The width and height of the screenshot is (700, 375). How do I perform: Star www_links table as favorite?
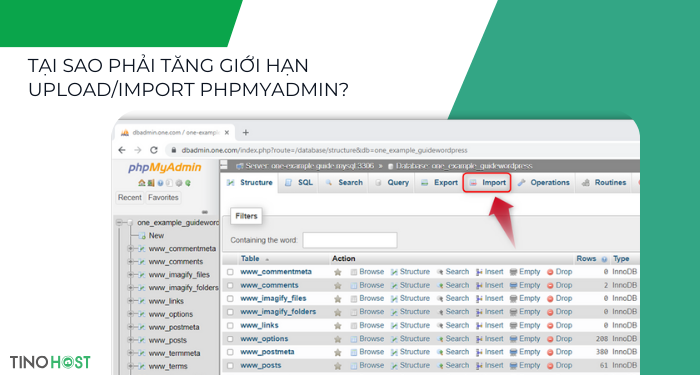tap(338, 325)
